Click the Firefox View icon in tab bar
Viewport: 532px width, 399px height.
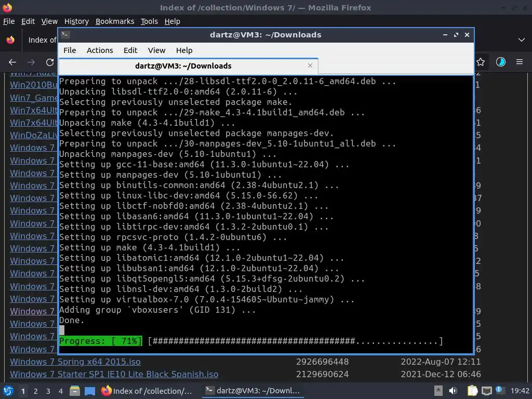click(x=10, y=40)
